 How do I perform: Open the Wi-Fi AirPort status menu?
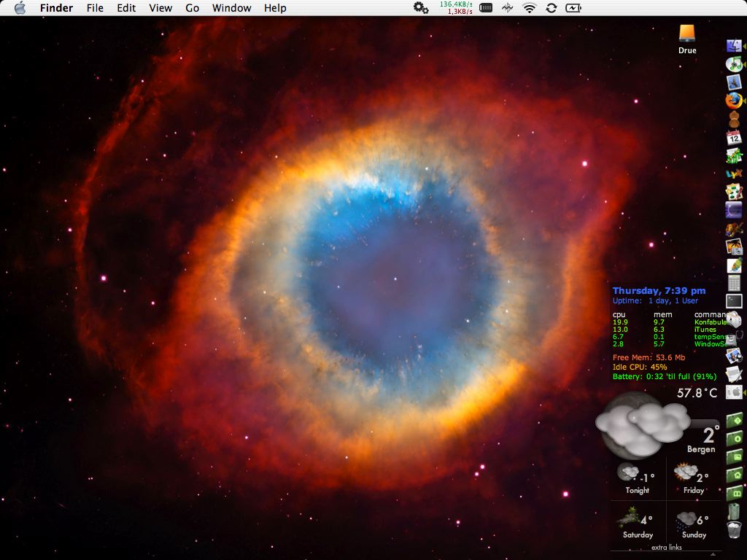[530, 8]
